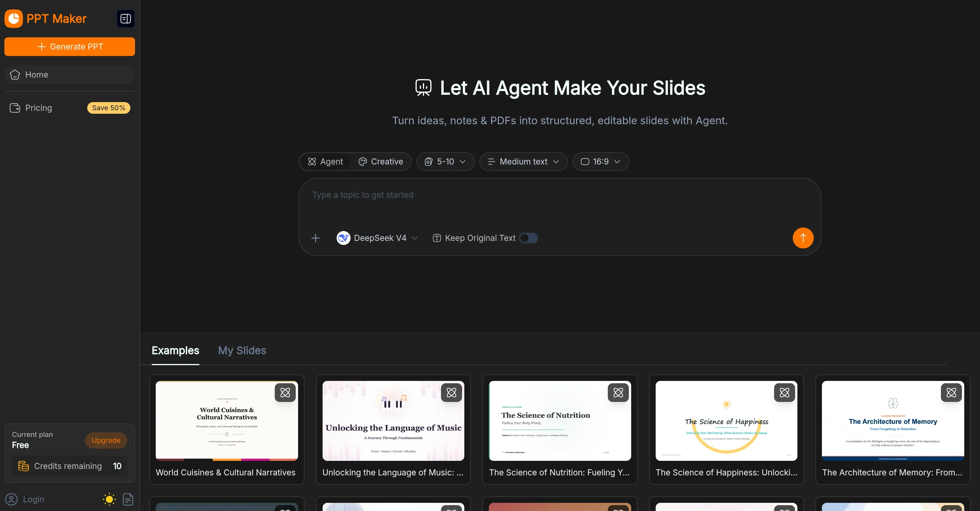Click the attachment plus icon in prompt box
Viewport: 980px width, 511px height.
[x=315, y=238]
